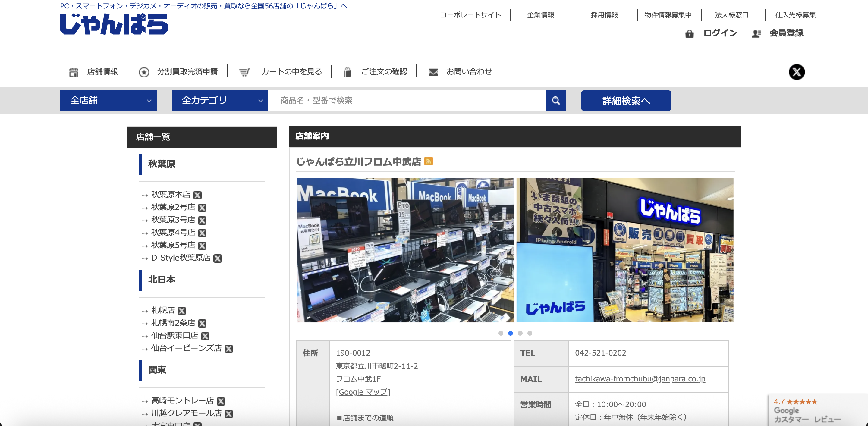Click the X icon next to 秋葉原本店

tap(197, 195)
